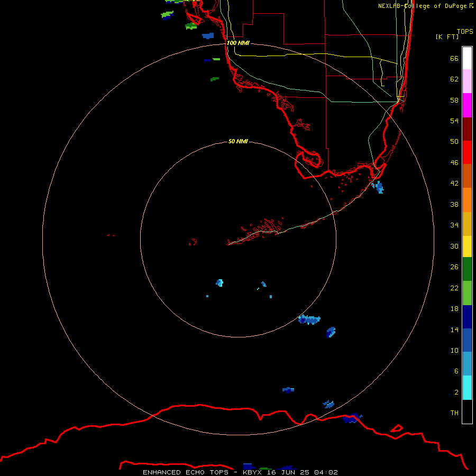Click the white 66 kft legend swatch
The width and height of the screenshot is (476, 476).
(467, 58)
